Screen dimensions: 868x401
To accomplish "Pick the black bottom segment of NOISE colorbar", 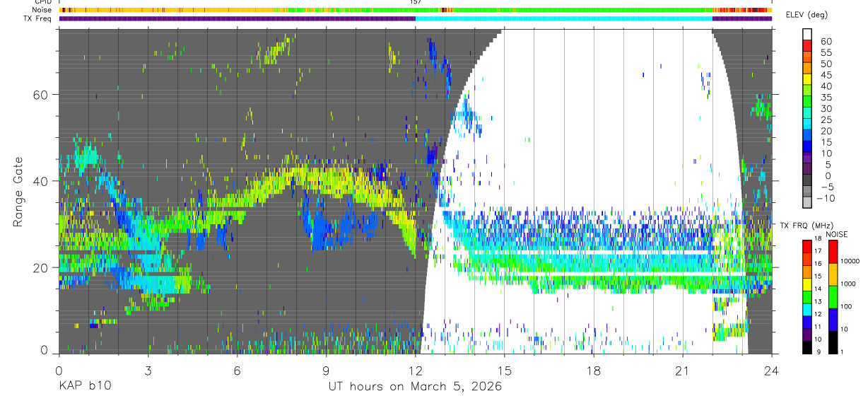I will (832, 342).
